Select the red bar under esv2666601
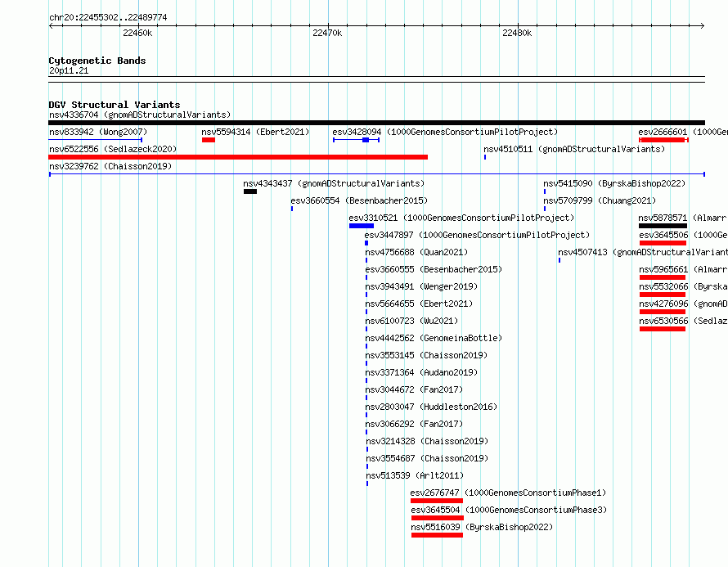The image size is (728, 567). [663, 140]
